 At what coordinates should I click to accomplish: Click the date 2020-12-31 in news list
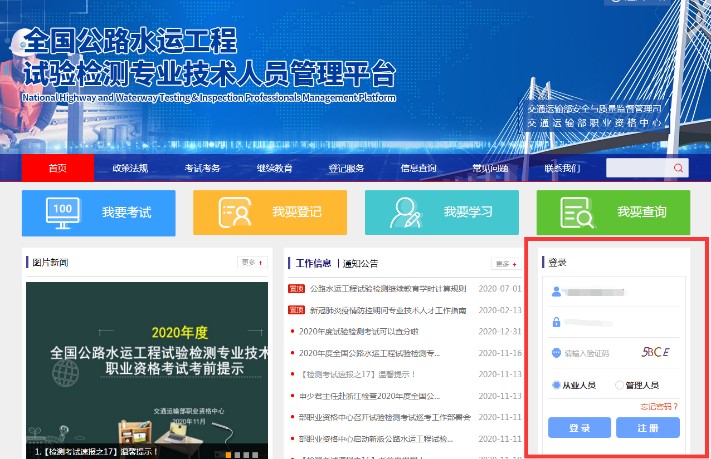[500, 332]
